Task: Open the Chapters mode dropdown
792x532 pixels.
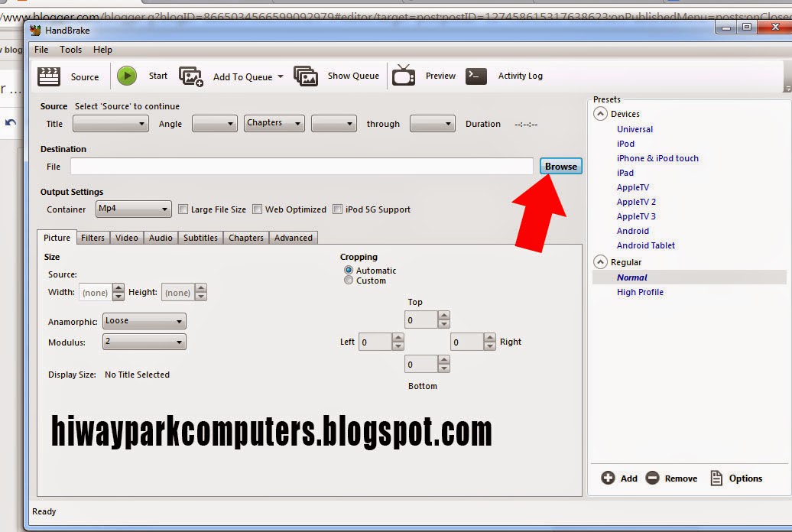Action: point(274,123)
